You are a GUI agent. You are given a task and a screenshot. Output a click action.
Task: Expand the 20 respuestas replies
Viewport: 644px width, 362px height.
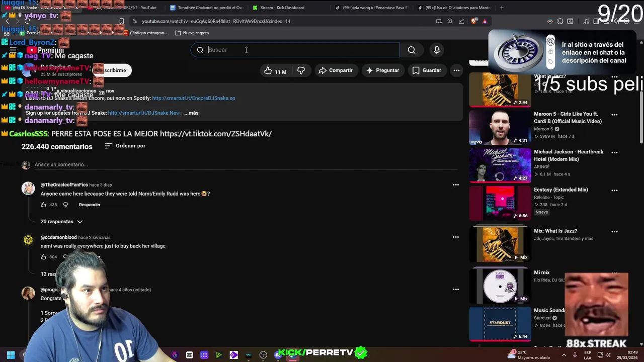(61, 221)
